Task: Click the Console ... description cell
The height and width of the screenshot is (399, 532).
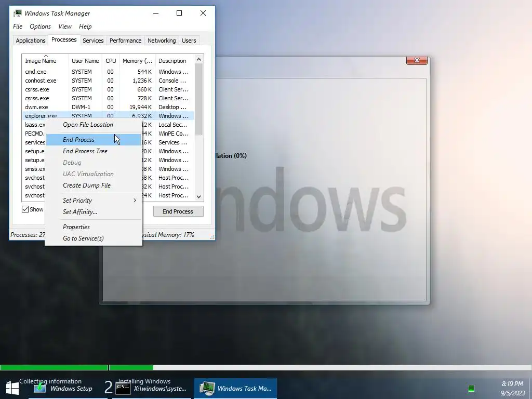Action: (172, 81)
